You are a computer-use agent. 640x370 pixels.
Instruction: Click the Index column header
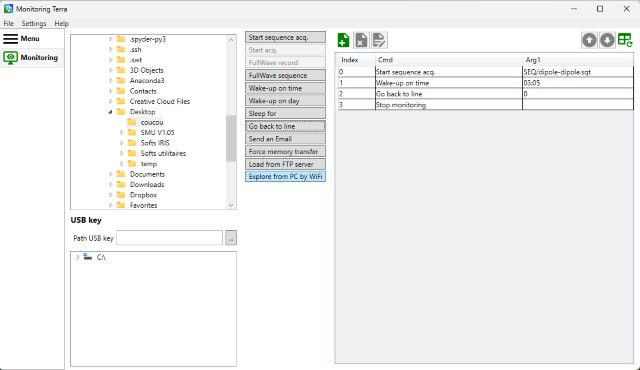(356, 60)
